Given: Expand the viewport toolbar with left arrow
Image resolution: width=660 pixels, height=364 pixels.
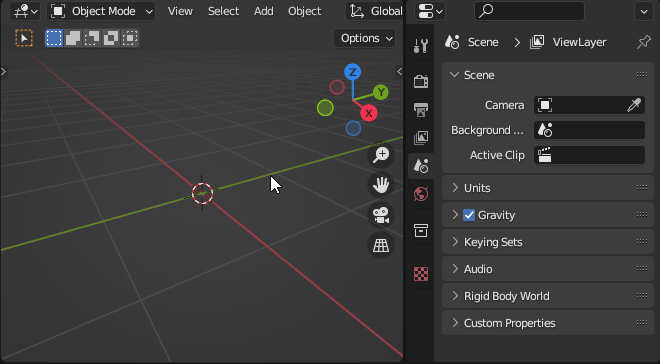Looking at the screenshot, I should tap(3, 72).
